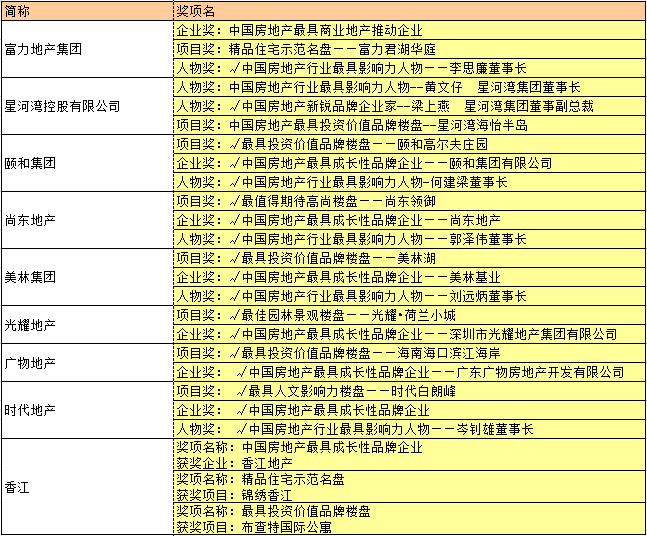This screenshot has width=647, height=536.
Task: Select the row with 颐和集团有限公司
Action: (x=409, y=163)
